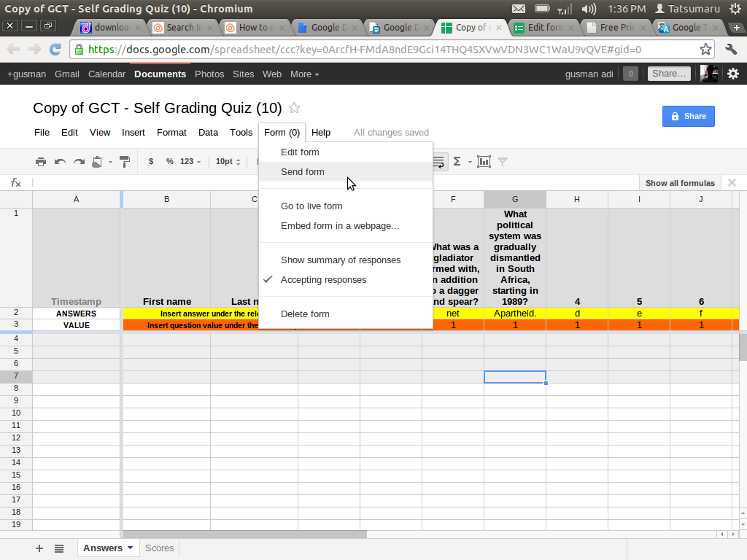This screenshot has height=560, width=747.
Task: Click the network signal icon
Action: [x=565, y=9]
